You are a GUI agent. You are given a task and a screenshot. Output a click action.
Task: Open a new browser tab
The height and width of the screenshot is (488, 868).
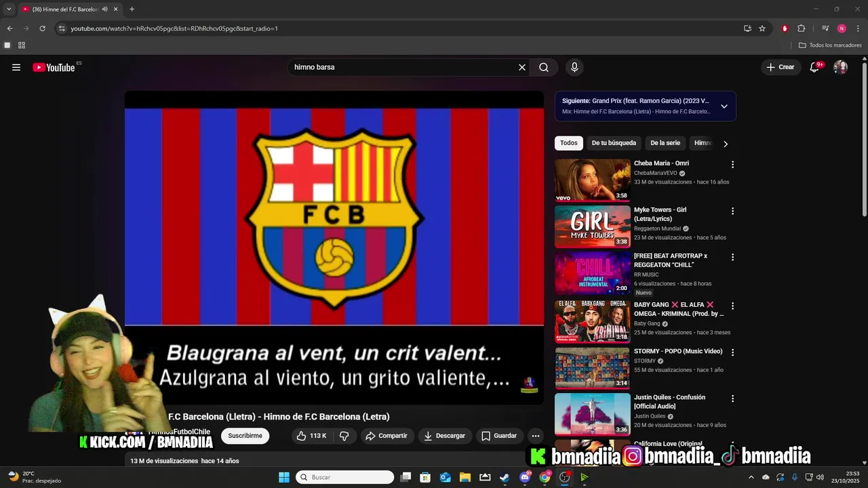132,9
